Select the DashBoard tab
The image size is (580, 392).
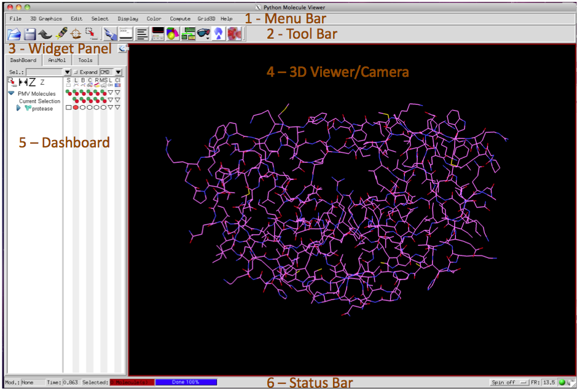pos(23,60)
